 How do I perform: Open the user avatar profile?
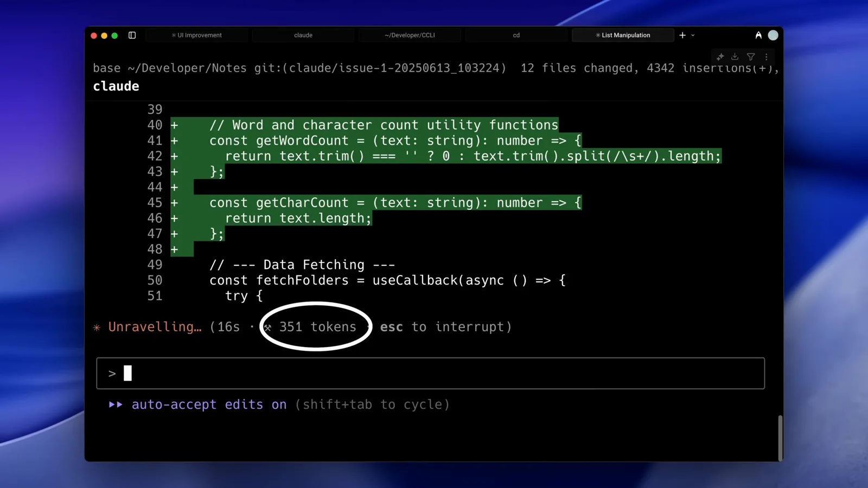pyautogui.click(x=773, y=35)
